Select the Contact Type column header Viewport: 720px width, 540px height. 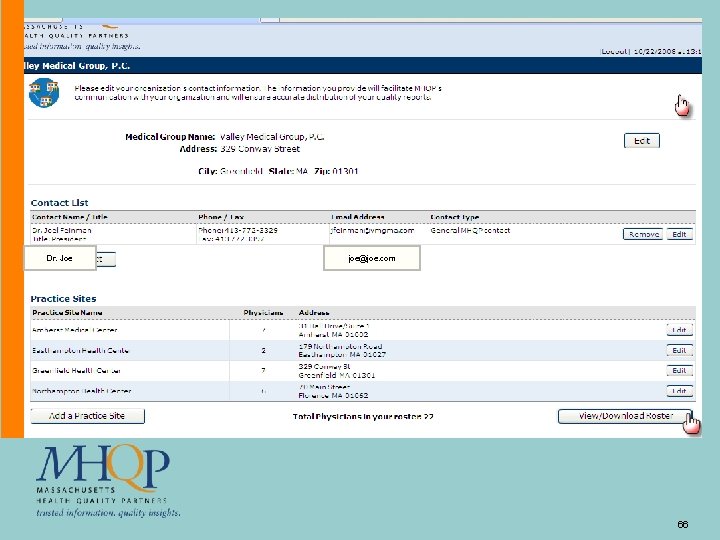[455, 217]
